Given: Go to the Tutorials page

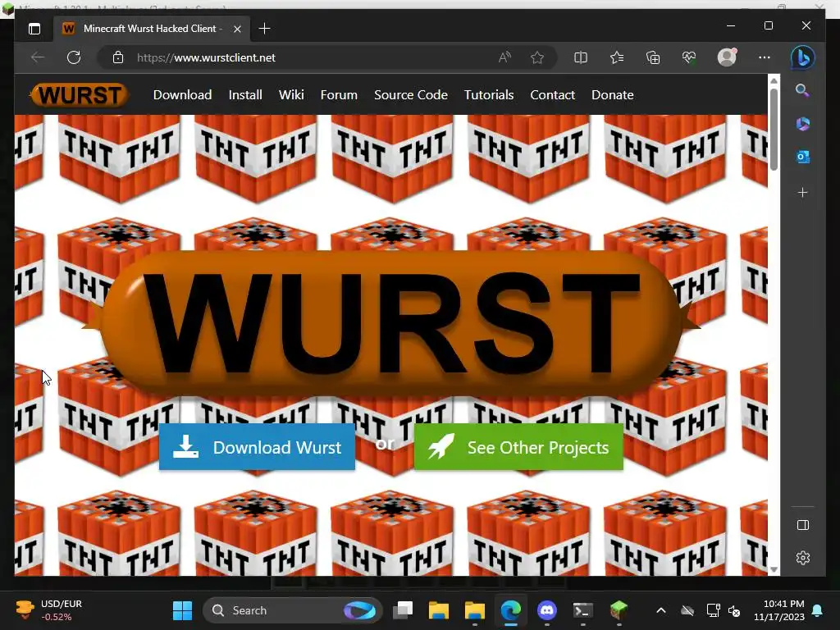Looking at the screenshot, I should [489, 95].
